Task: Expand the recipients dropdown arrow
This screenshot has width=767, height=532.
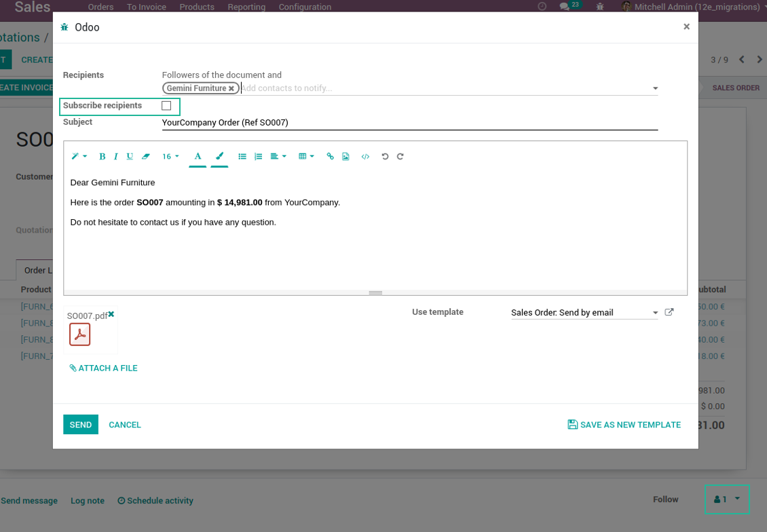Action: coord(655,88)
